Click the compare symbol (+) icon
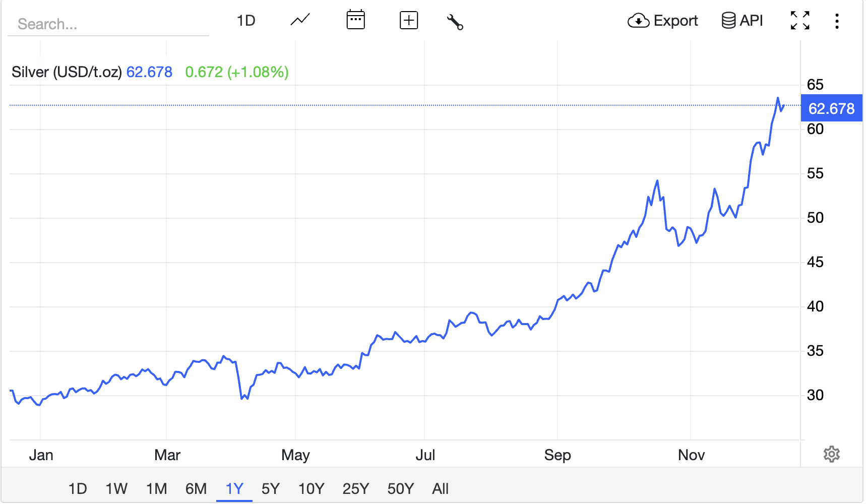 (409, 20)
